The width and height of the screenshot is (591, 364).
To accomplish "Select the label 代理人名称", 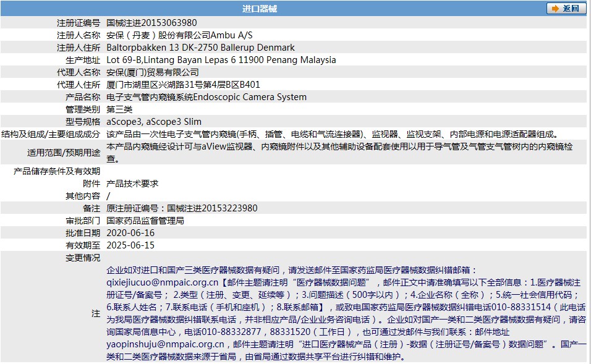I will point(79,72).
